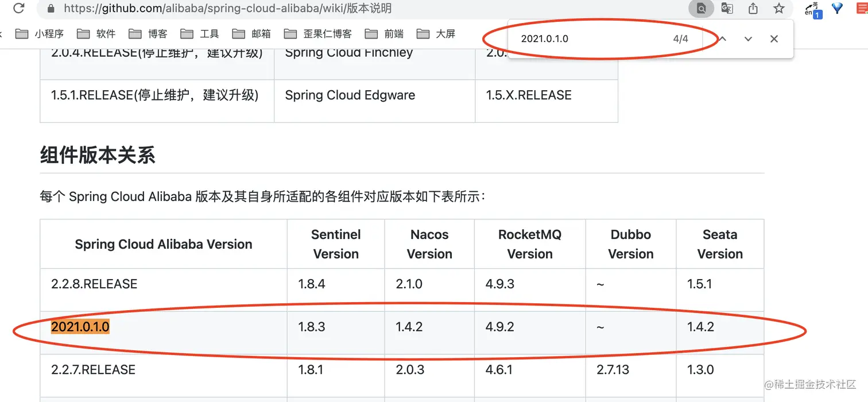Open the 工具 bookmarks folder
Image resolution: width=868 pixels, height=402 pixels.
200,34
